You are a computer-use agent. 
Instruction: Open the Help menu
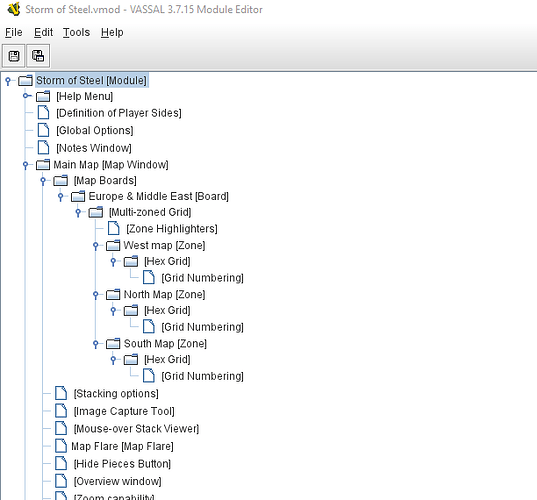(x=112, y=32)
